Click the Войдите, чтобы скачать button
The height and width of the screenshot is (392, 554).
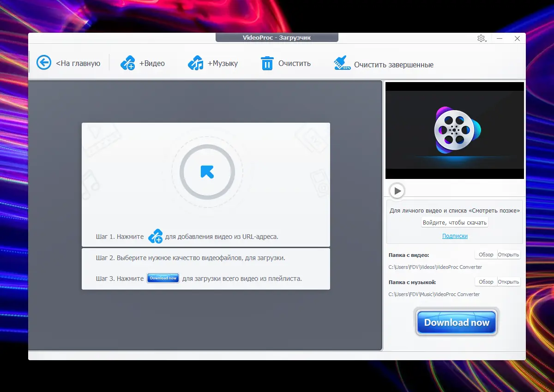(x=455, y=223)
